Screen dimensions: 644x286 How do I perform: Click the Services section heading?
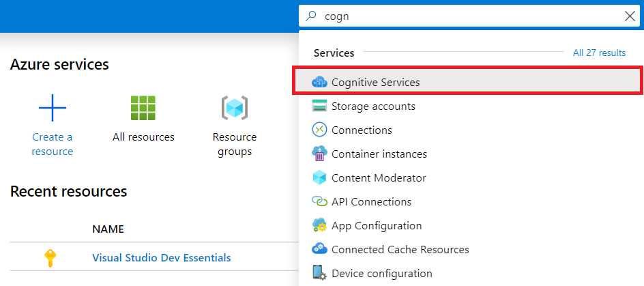(334, 53)
